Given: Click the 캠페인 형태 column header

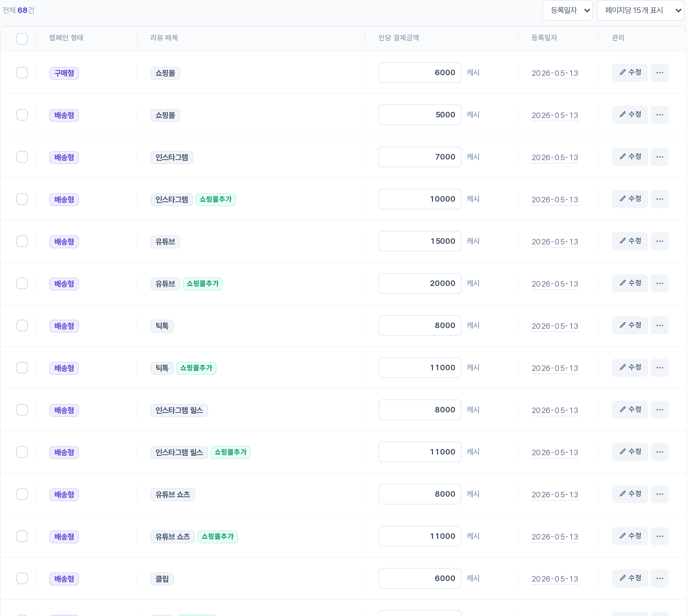Looking at the screenshot, I should point(66,38).
